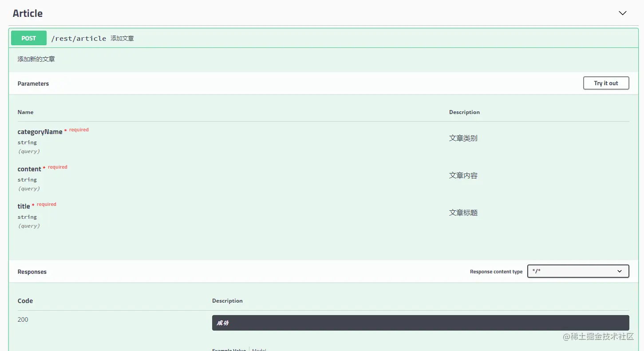Click the 文章类别 description
The height and width of the screenshot is (351, 644).
(x=463, y=138)
